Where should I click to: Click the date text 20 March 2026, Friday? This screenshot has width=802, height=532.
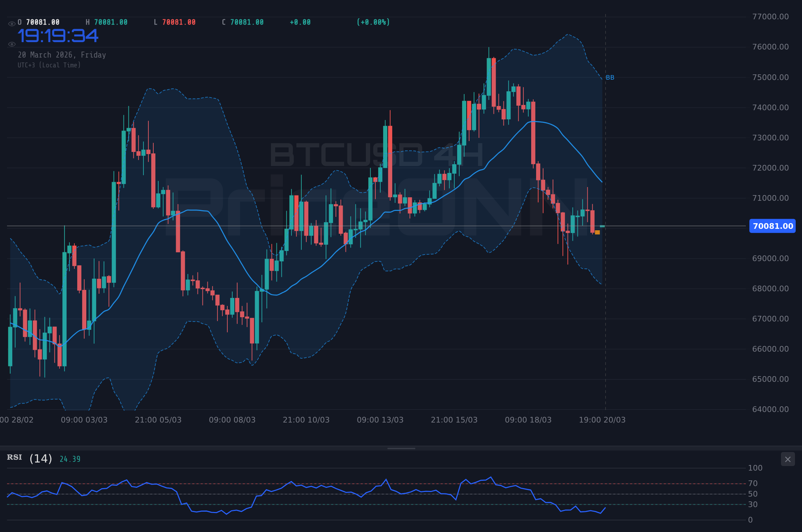point(62,55)
